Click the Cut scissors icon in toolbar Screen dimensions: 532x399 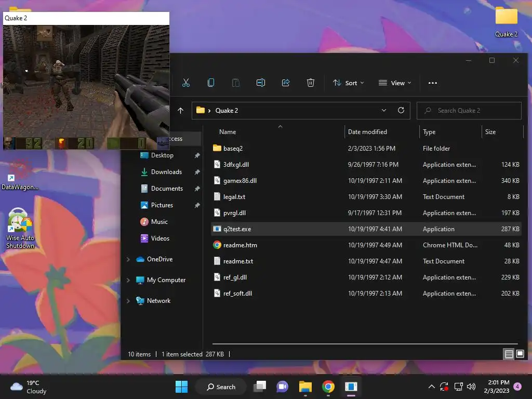[186, 83]
